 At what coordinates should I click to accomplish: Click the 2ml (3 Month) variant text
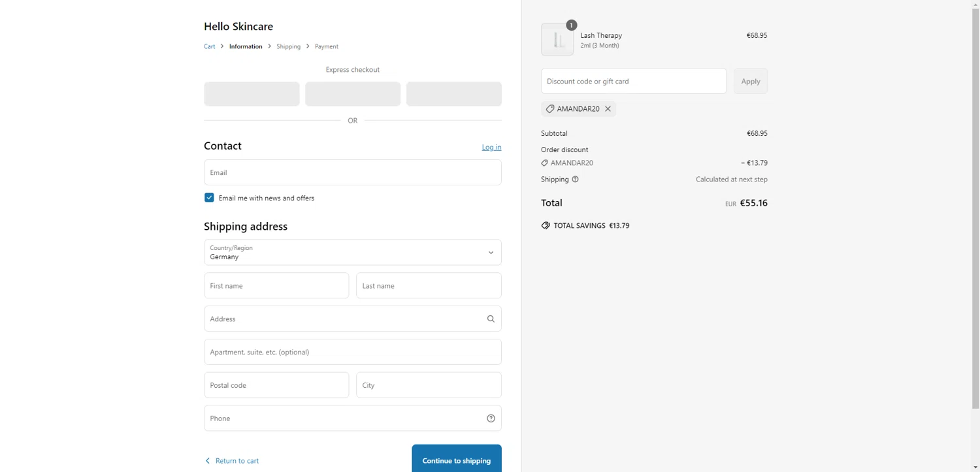[600, 46]
